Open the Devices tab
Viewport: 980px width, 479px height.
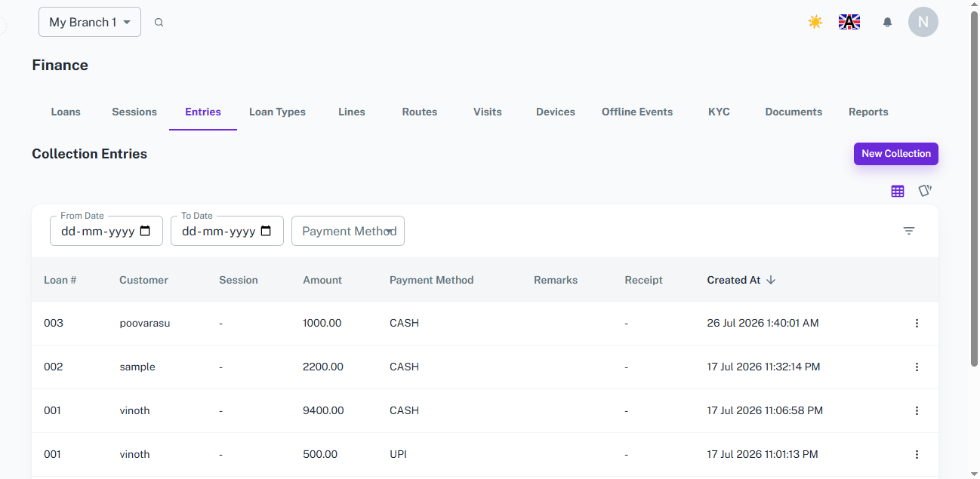coord(556,112)
